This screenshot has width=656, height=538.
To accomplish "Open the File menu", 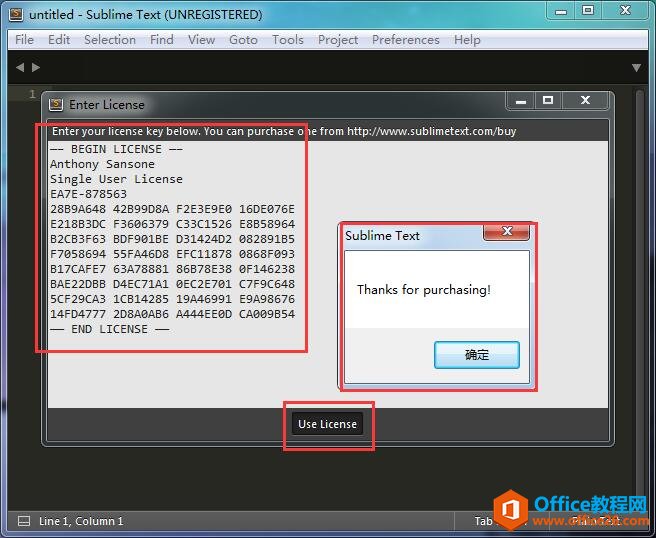I will coord(24,40).
